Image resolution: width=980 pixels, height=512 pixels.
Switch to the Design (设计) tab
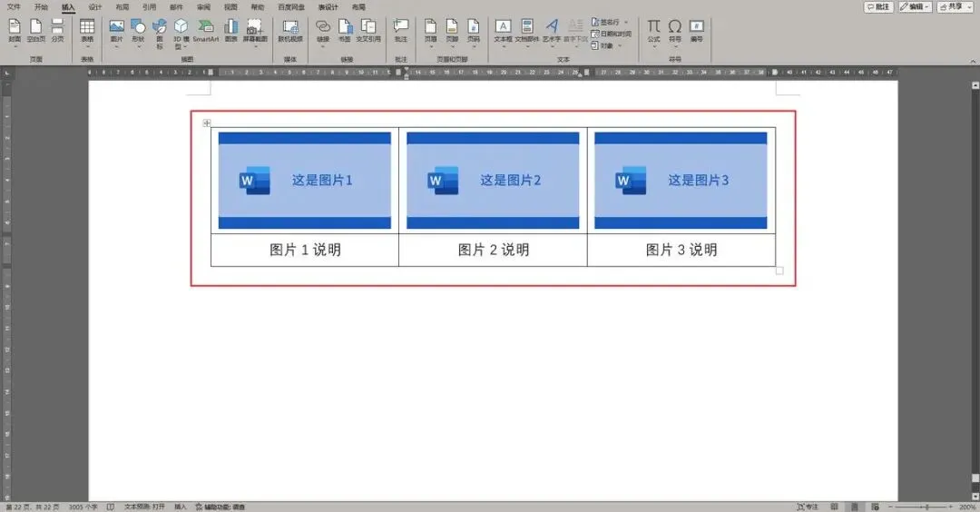(x=95, y=7)
